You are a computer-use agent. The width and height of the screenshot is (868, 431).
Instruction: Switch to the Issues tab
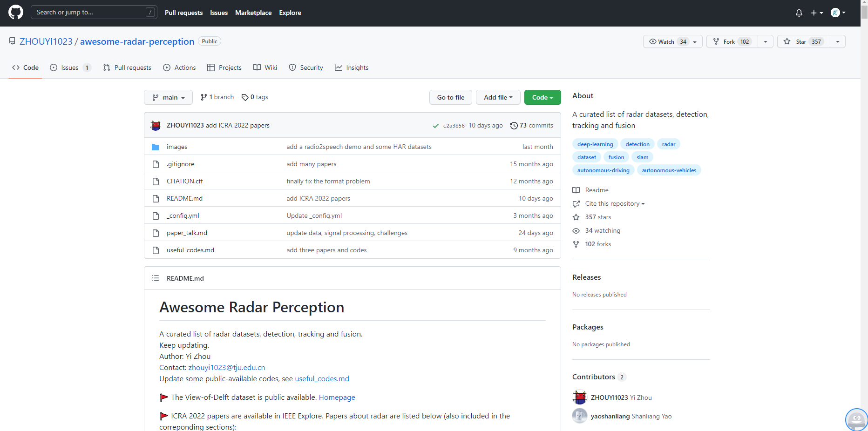(x=70, y=67)
